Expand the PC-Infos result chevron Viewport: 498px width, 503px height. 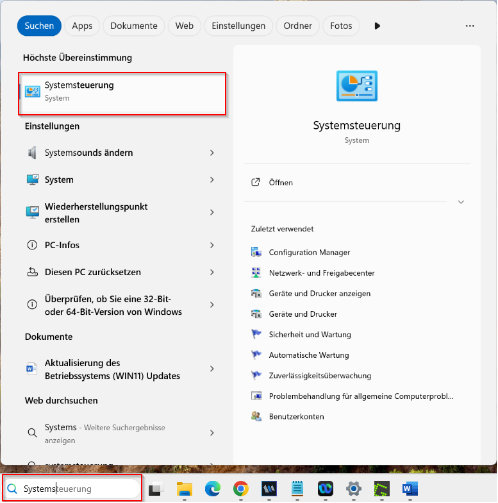pyautogui.click(x=212, y=245)
